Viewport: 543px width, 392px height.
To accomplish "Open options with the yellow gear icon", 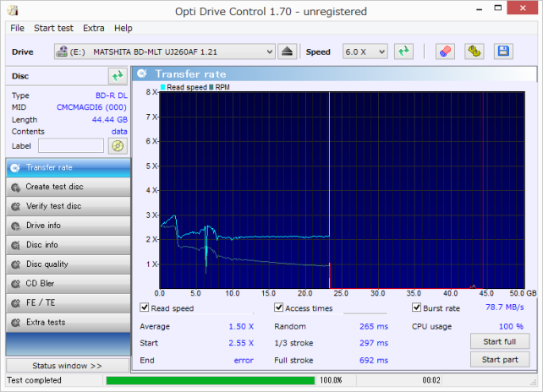I will point(474,52).
